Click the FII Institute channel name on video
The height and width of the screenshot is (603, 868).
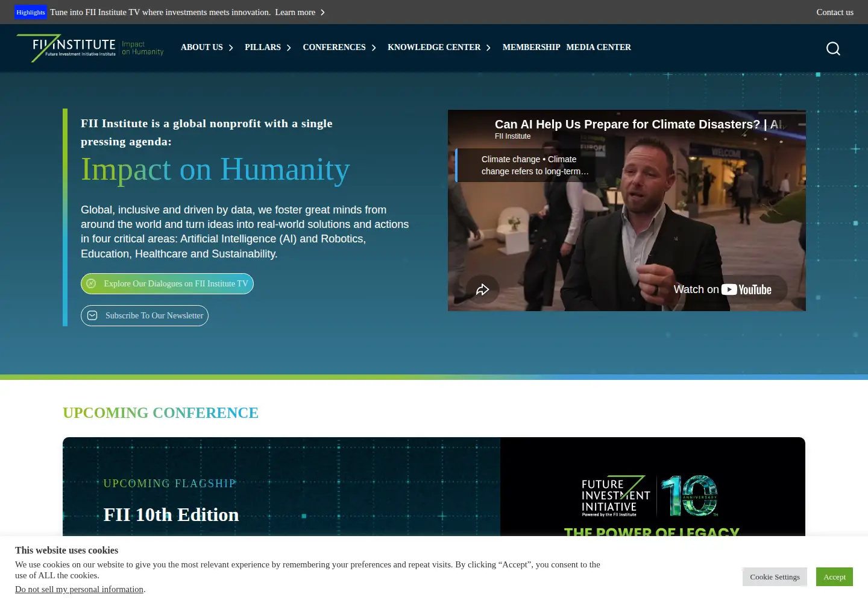pos(512,136)
